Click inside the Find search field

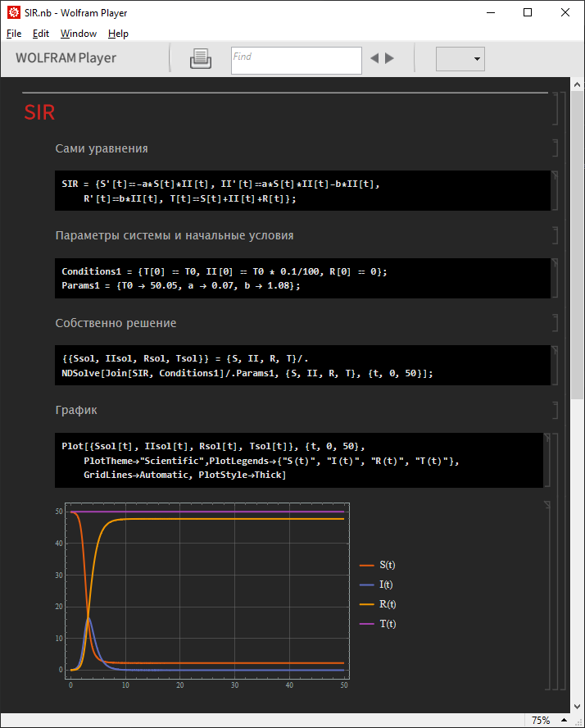point(297,61)
